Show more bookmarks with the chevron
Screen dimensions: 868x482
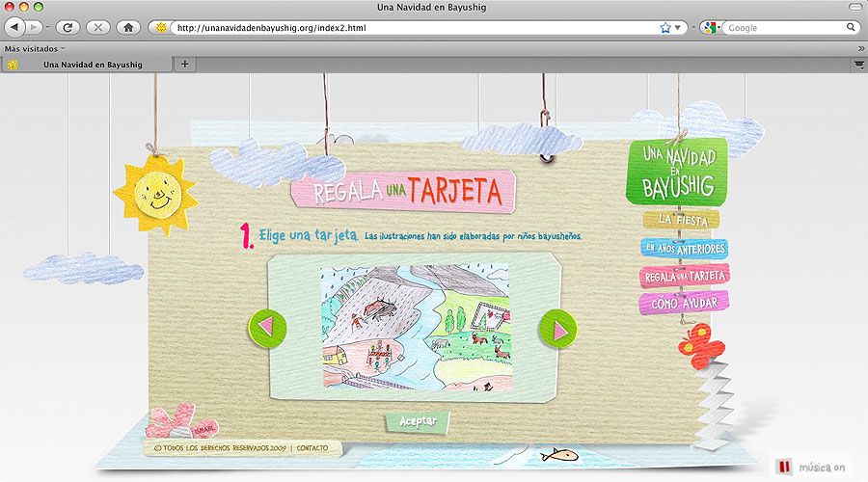(x=861, y=49)
